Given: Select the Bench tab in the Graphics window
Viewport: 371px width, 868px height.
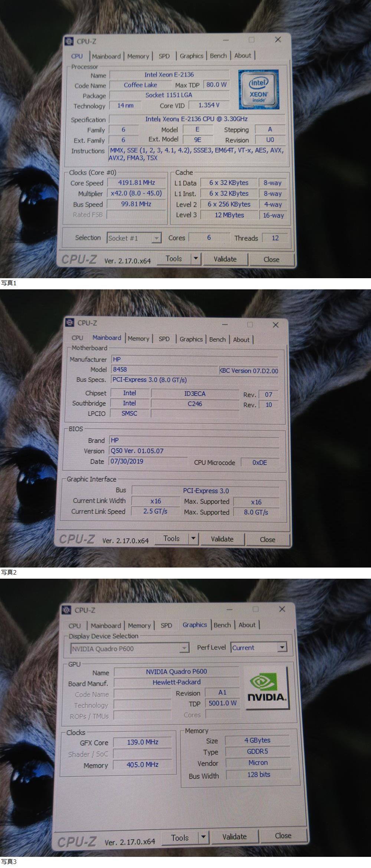Looking at the screenshot, I should [x=222, y=625].
